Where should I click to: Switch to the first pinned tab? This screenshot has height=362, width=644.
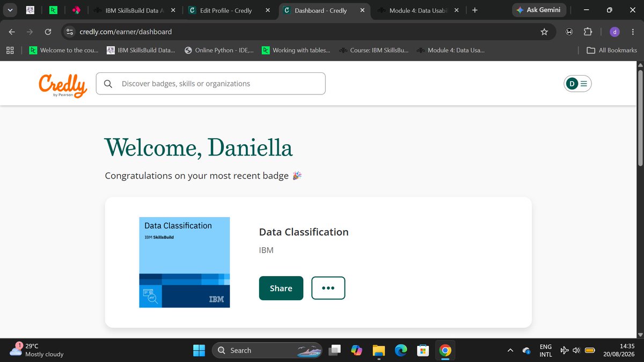pyautogui.click(x=31, y=10)
